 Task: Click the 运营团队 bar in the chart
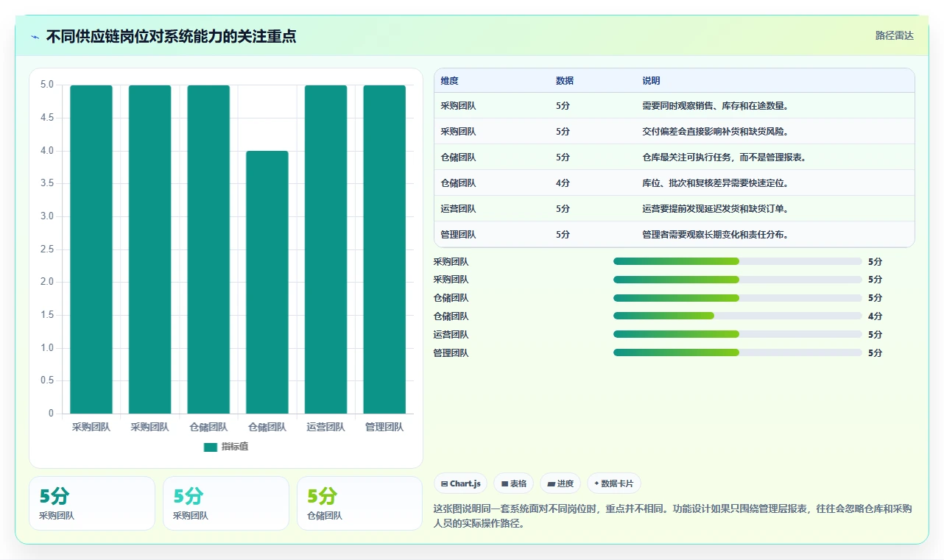tap(325, 249)
